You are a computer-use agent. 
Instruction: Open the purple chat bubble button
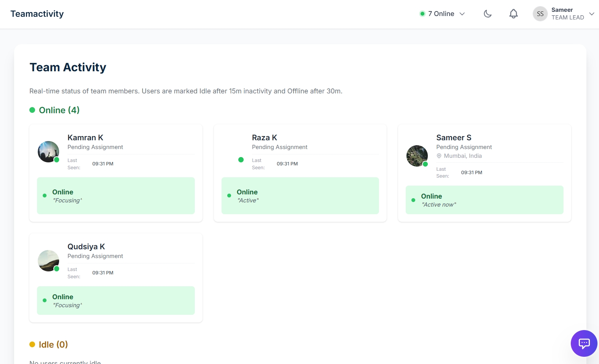[584, 343]
